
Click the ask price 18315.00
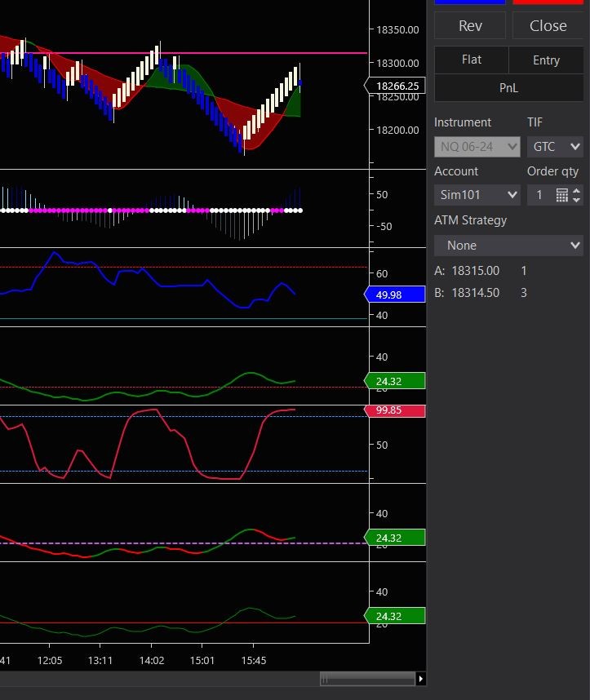475,271
